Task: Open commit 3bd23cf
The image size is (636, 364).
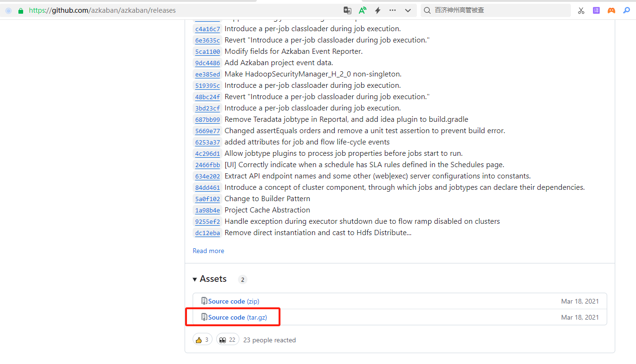Action: coord(208,109)
